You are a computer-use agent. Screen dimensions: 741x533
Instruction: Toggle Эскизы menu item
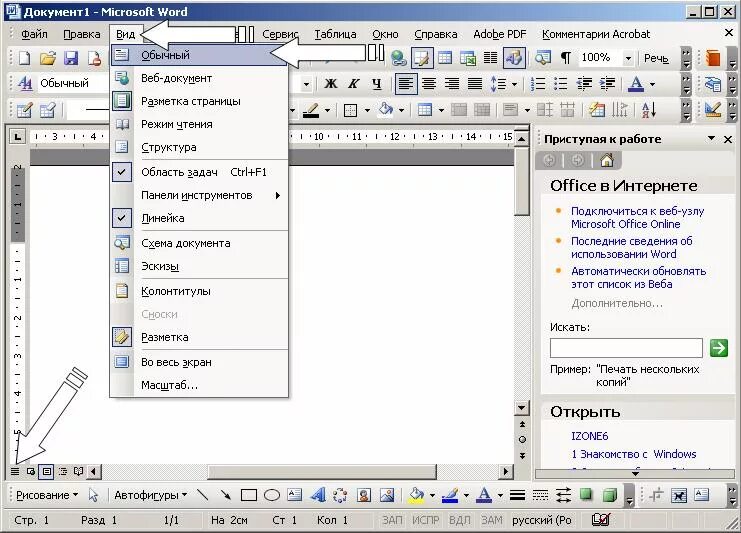pos(199,266)
